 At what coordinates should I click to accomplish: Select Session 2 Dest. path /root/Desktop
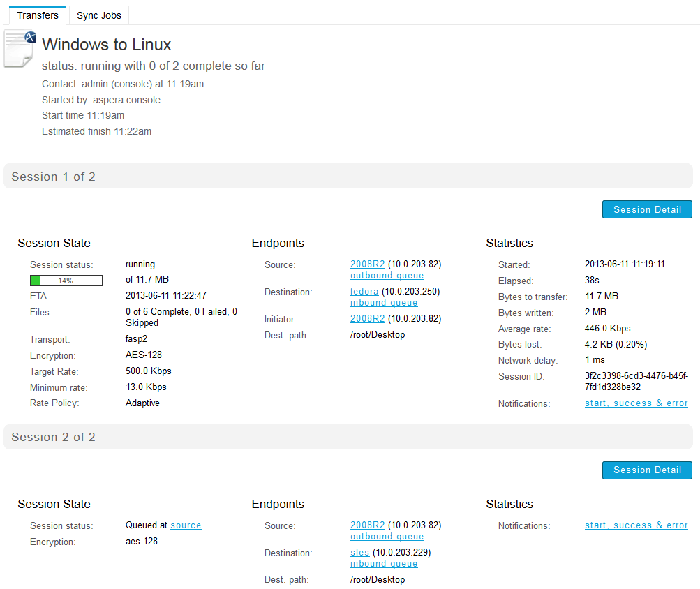378,580
